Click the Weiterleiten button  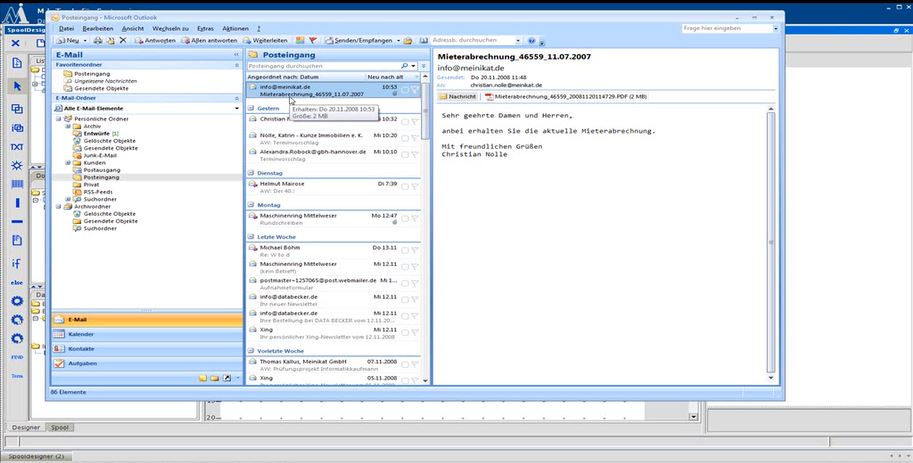265,41
